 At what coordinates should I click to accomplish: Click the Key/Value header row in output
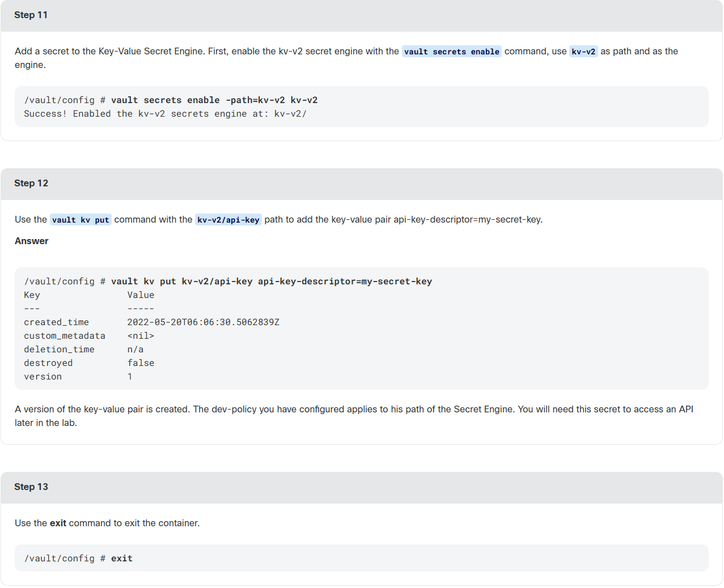coord(89,295)
